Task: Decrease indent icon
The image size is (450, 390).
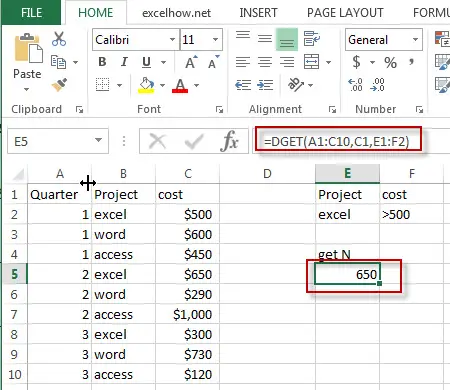Action: (243, 85)
